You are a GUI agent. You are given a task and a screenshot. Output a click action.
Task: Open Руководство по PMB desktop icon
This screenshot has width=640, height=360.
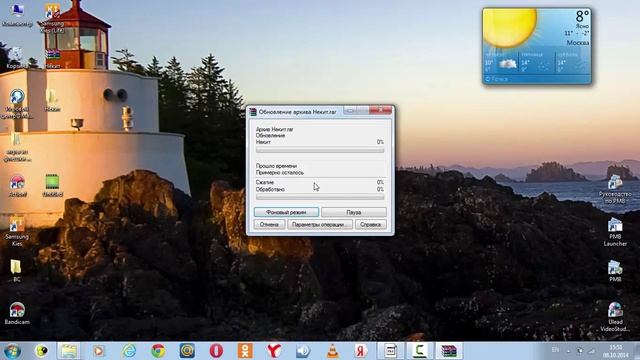[615, 189]
